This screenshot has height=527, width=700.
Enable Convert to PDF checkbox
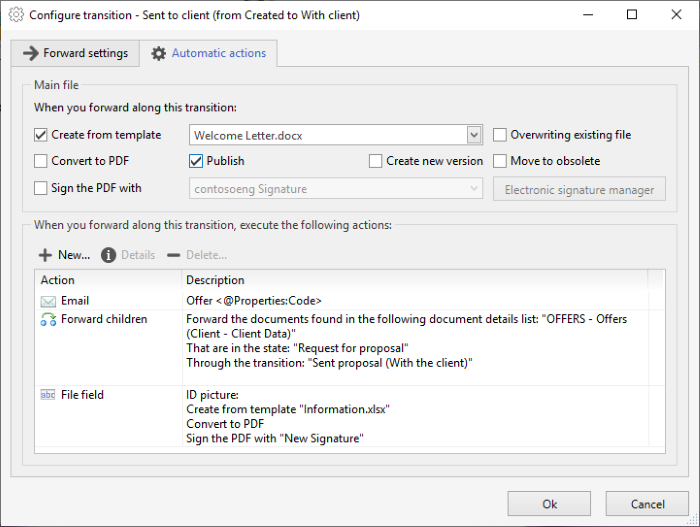coord(41,161)
